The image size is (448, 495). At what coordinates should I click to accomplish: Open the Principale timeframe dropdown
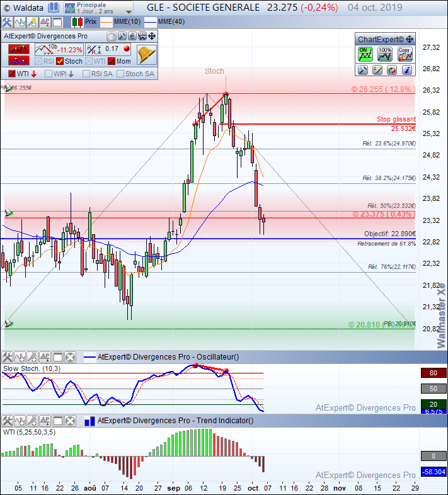pyautogui.click(x=98, y=8)
